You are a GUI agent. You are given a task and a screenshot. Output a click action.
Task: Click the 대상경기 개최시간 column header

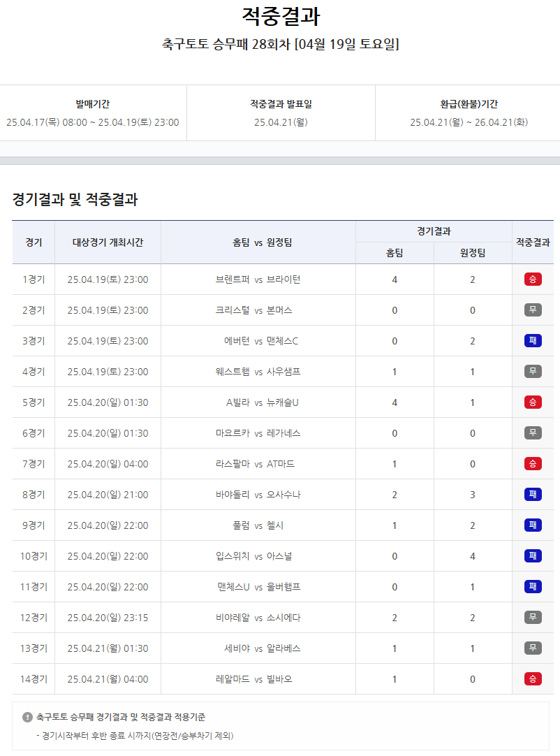click(x=108, y=242)
